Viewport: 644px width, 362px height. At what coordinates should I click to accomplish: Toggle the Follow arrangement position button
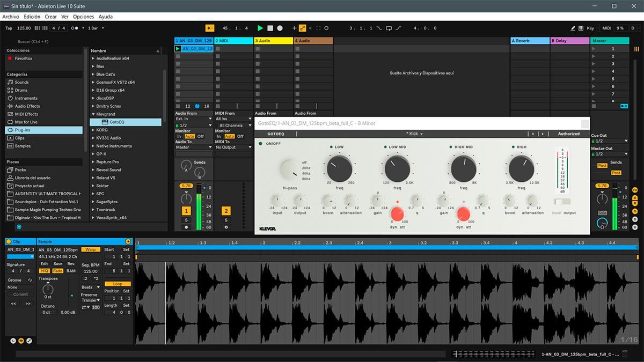pos(209,28)
